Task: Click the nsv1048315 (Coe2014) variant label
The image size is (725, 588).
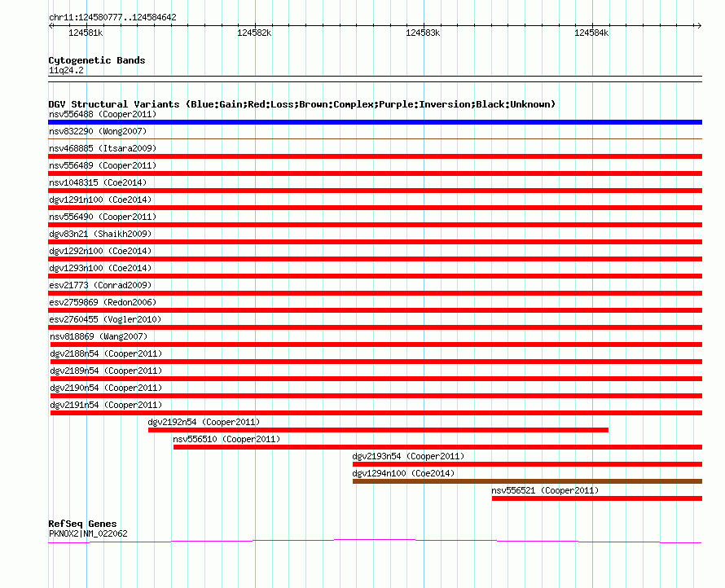Action: pyautogui.click(x=98, y=182)
